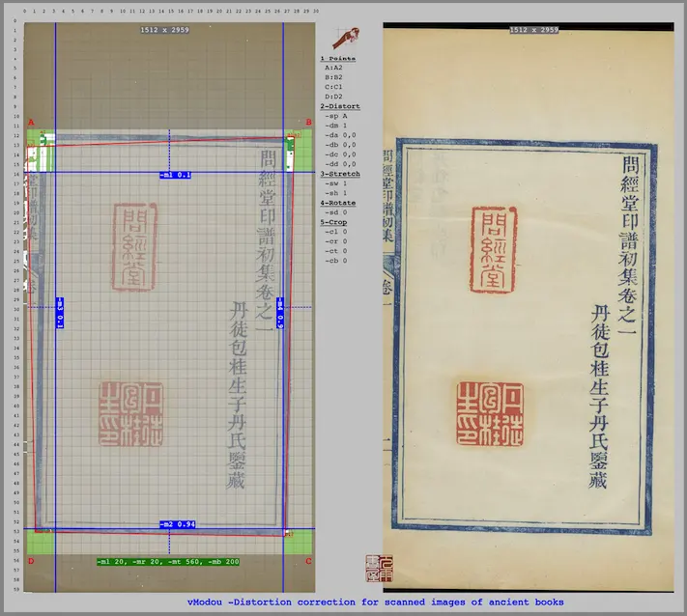Click the -db 0,0 parameter
The image size is (687, 616).
point(340,145)
